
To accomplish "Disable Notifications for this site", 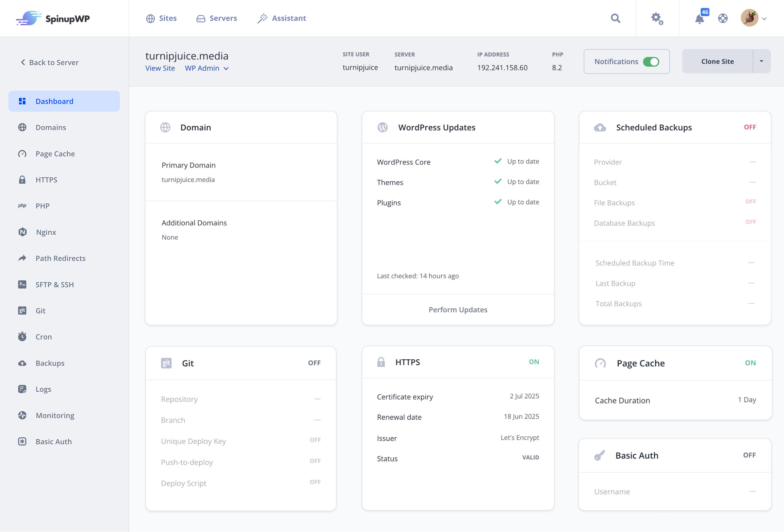I will 652,61.
